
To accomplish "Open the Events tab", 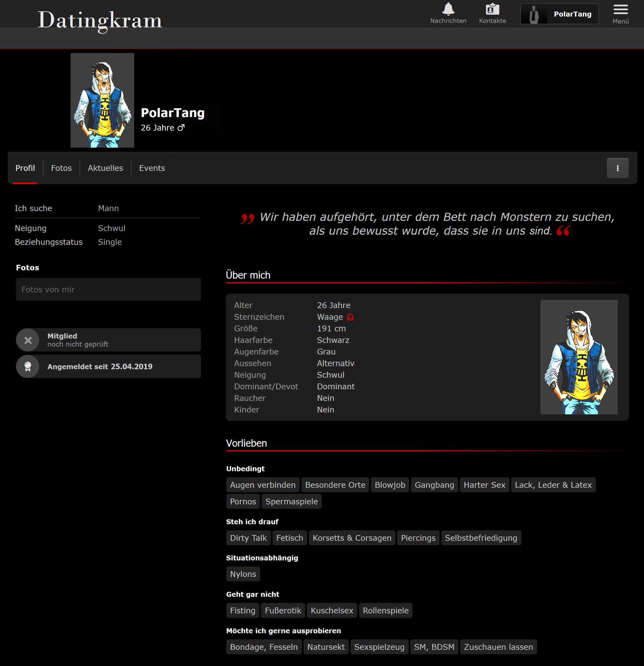I will (152, 168).
